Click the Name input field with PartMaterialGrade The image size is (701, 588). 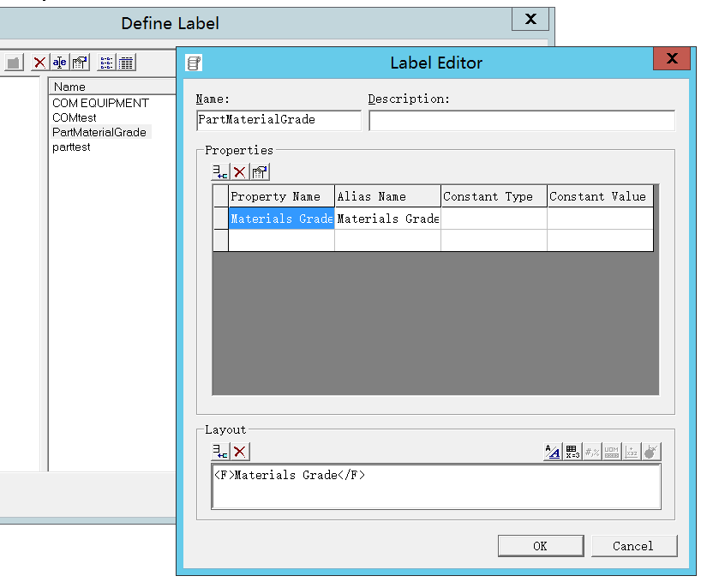[x=279, y=120]
